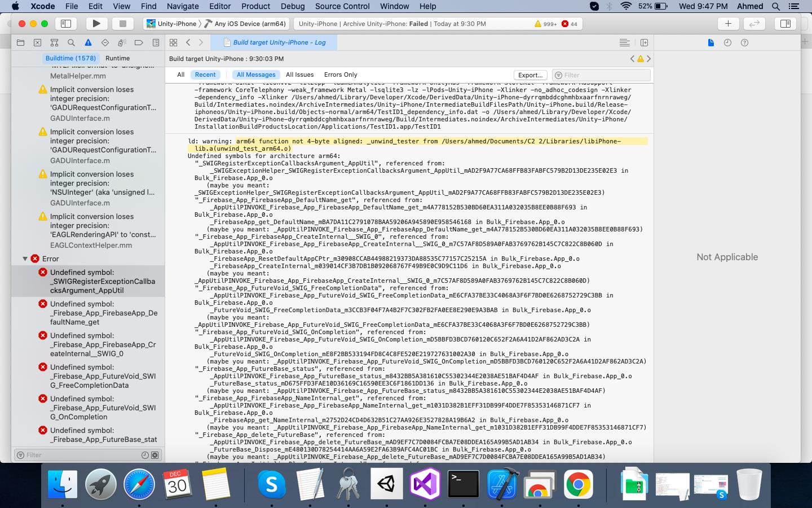
Task: Choose the Any iOS Device (arm64) destination
Action: click(x=246, y=24)
